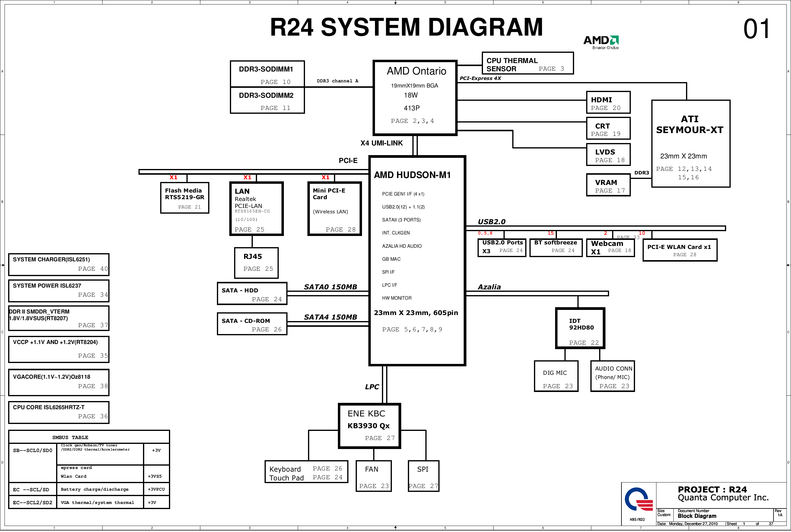Click the HDMI PAGE 20 box
The image size is (791, 532).
(x=608, y=102)
